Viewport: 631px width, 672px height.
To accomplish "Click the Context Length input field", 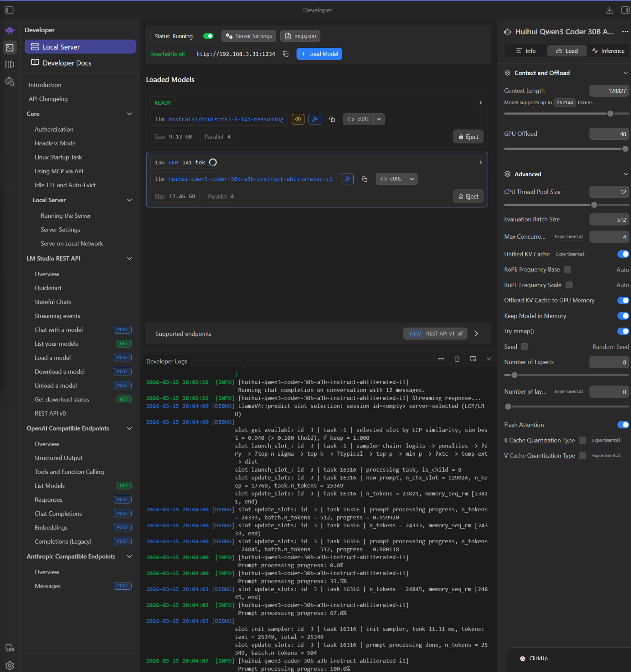I will [x=609, y=91].
